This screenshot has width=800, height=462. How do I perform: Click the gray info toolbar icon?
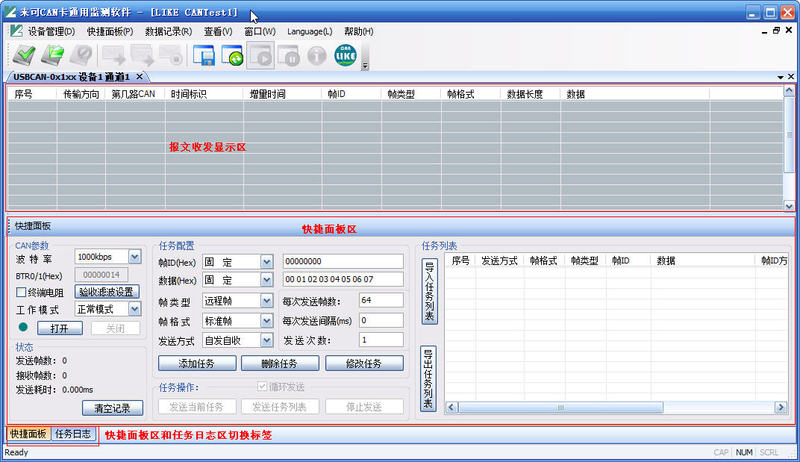pos(316,56)
